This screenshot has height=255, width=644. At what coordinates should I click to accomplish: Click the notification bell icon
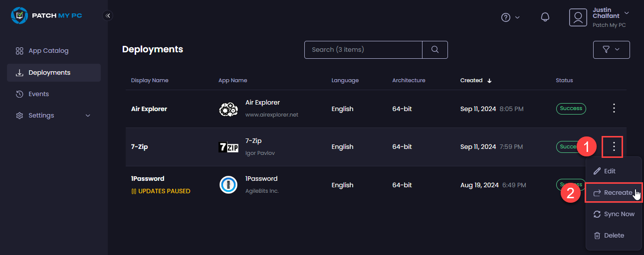pyautogui.click(x=545, y=17)
